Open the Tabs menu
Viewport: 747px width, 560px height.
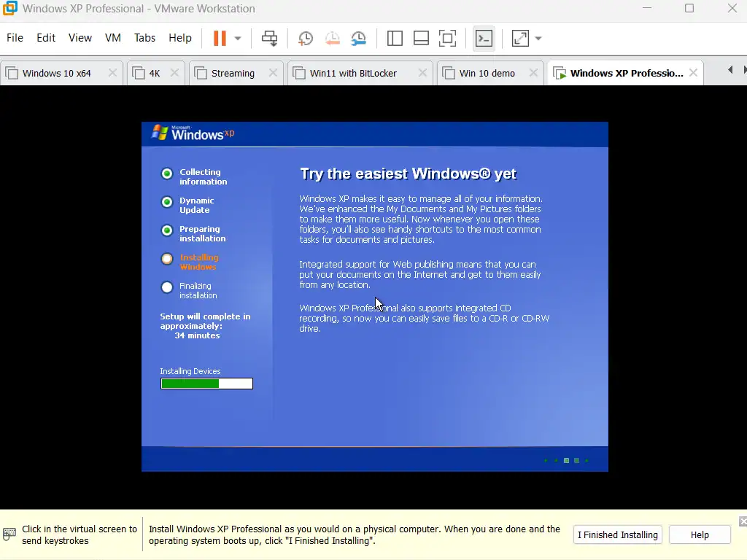144,38
